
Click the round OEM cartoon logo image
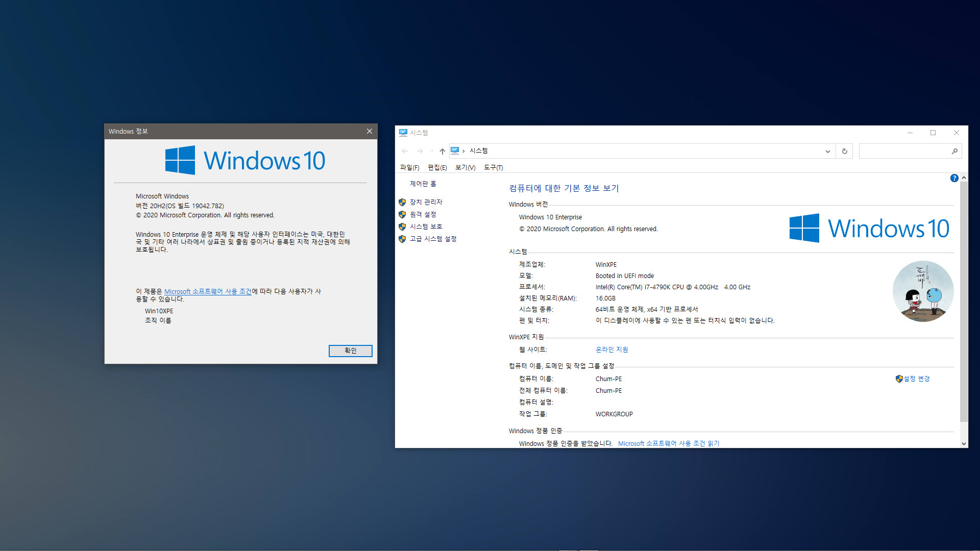[923, 291]
